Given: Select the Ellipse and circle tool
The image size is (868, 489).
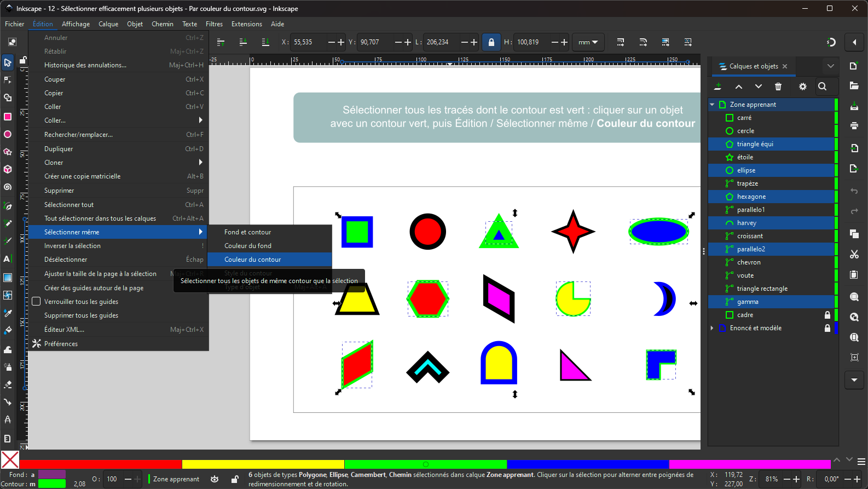Looking at the screenshot, I should [8, 134].
